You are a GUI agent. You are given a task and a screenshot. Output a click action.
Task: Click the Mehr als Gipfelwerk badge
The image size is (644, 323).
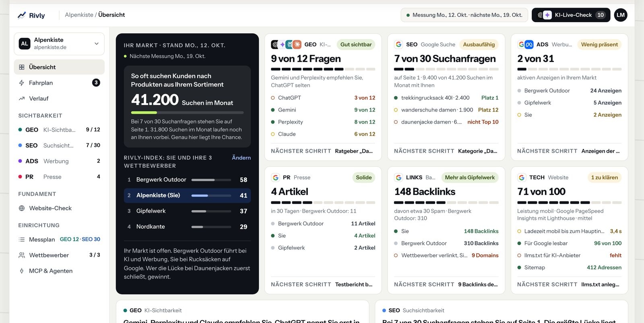tap(470, 178)
